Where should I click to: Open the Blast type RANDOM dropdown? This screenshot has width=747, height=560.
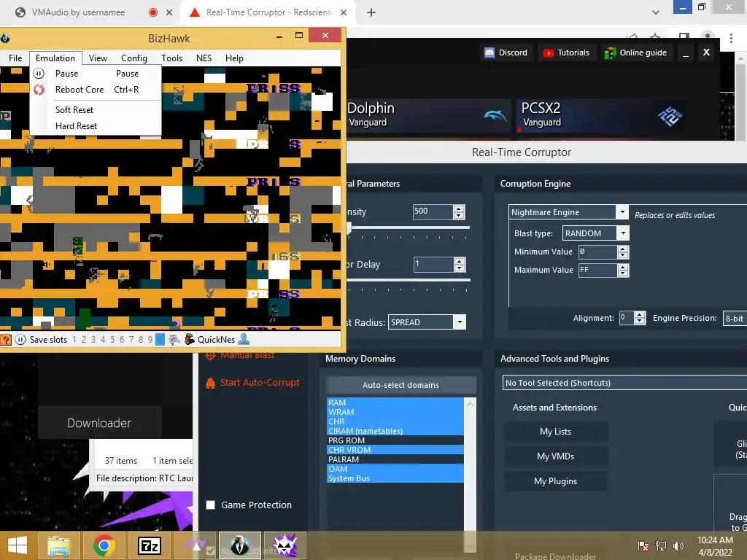point(623,233)
